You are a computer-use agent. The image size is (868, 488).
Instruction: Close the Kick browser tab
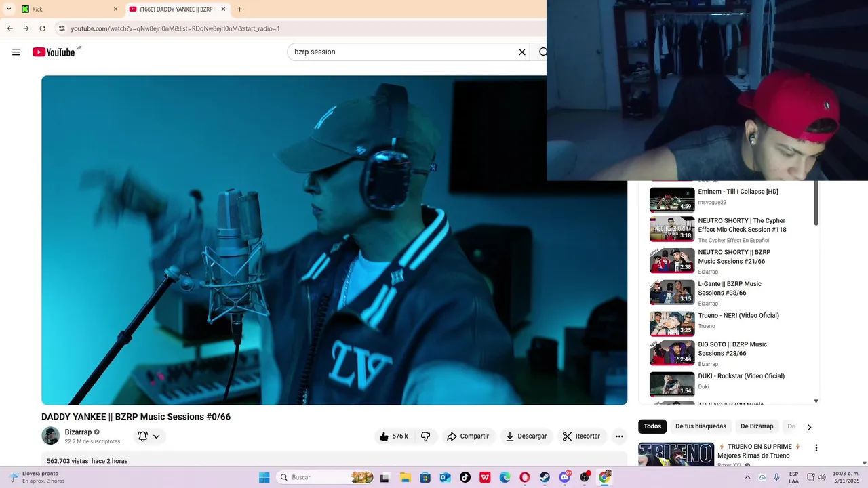115,9
